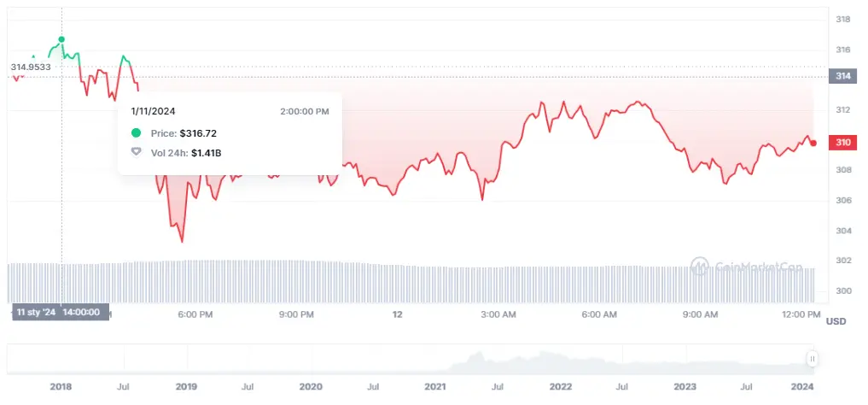The image size is (868, 405).
Task: Click the green Price indicator circle in tooltip
Action: tap(136, 133)
